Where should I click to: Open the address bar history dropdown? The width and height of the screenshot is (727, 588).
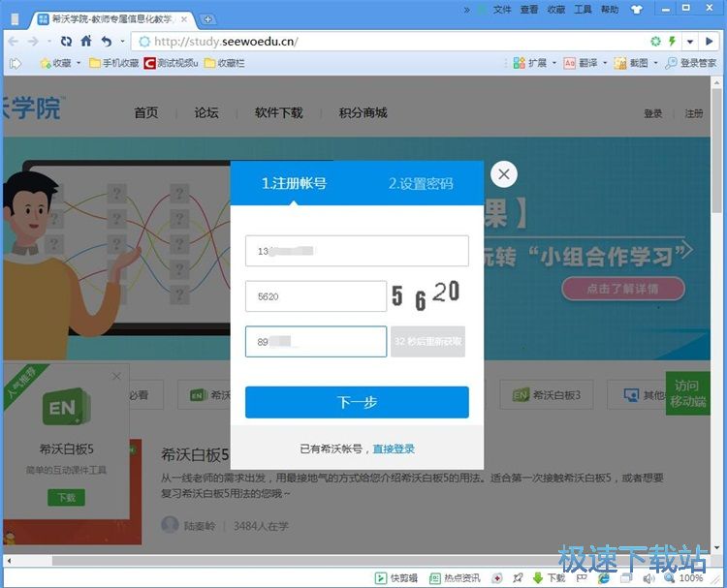point(690,42)
